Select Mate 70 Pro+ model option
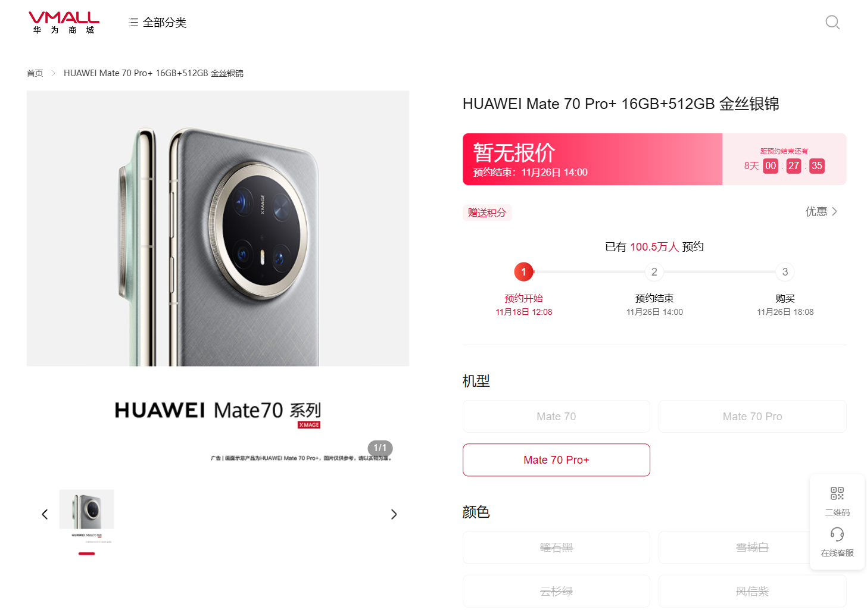The width and height of the screenshot is (867, 616). click(556, 460)
